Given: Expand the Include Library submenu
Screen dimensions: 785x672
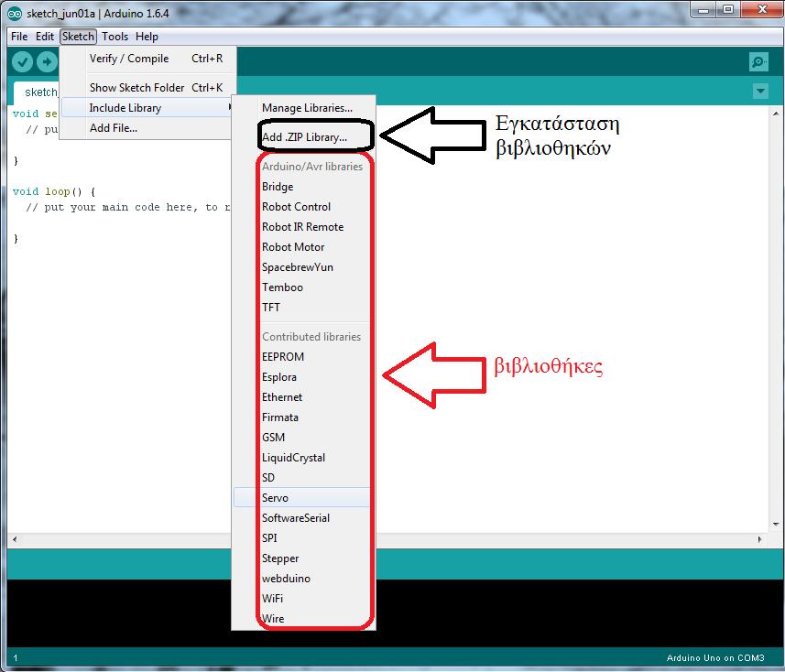Looking at the screenshot, I should coord(147,108).
